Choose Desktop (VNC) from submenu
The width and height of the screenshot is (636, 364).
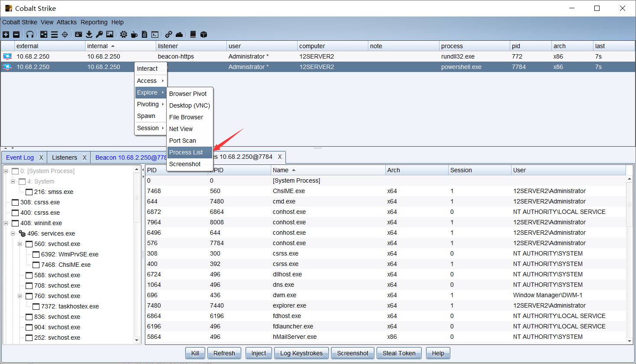tap(190, 105)
